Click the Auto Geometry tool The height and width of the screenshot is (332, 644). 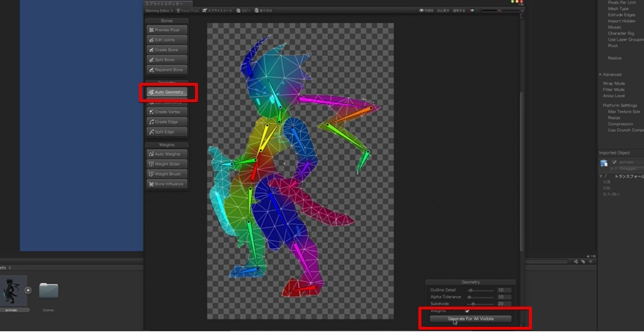167,92
